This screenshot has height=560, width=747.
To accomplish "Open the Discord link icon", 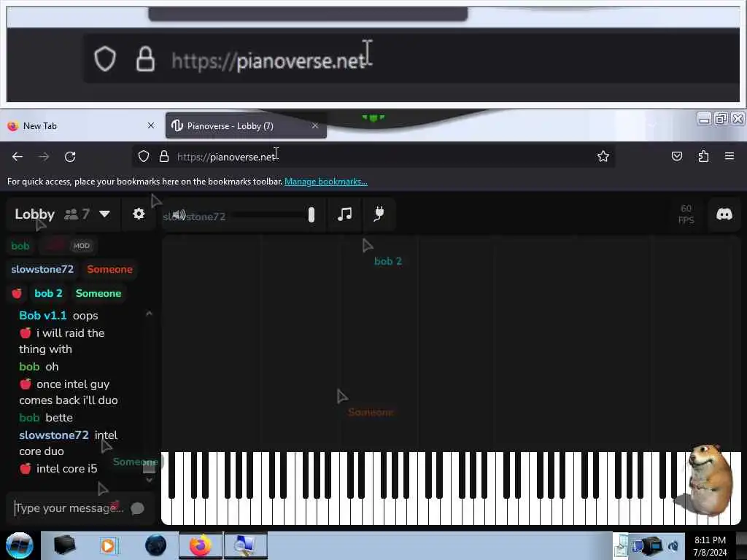I will 724,214.
